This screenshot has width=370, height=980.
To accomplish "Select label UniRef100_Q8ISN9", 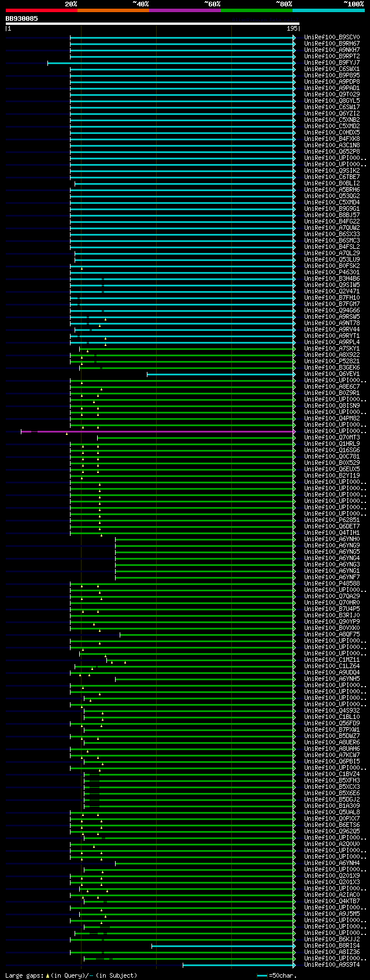I will click(332, 406).
